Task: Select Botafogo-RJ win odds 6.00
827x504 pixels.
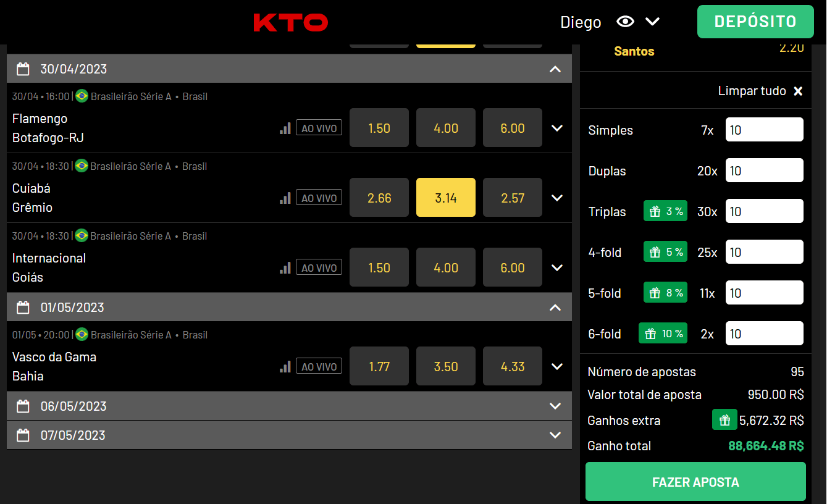Action: click(513, 128)
